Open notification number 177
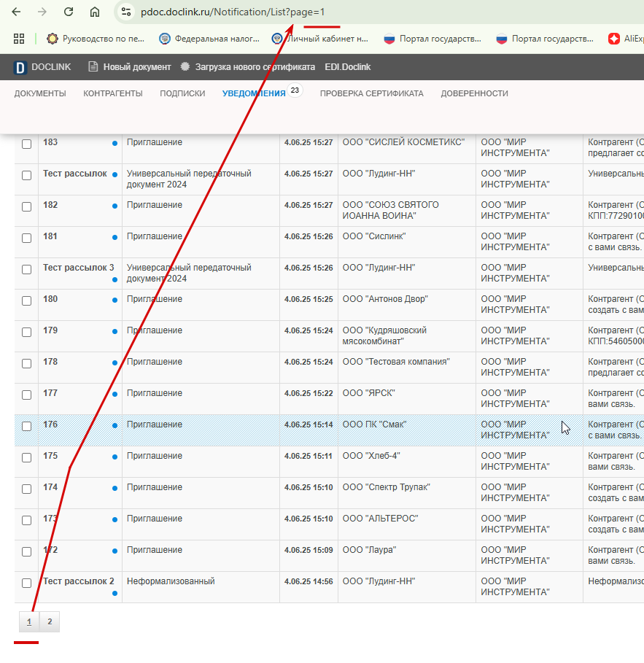Image resolution: width=644 pixels, height=663 pixels. click(x=50, y=393)
